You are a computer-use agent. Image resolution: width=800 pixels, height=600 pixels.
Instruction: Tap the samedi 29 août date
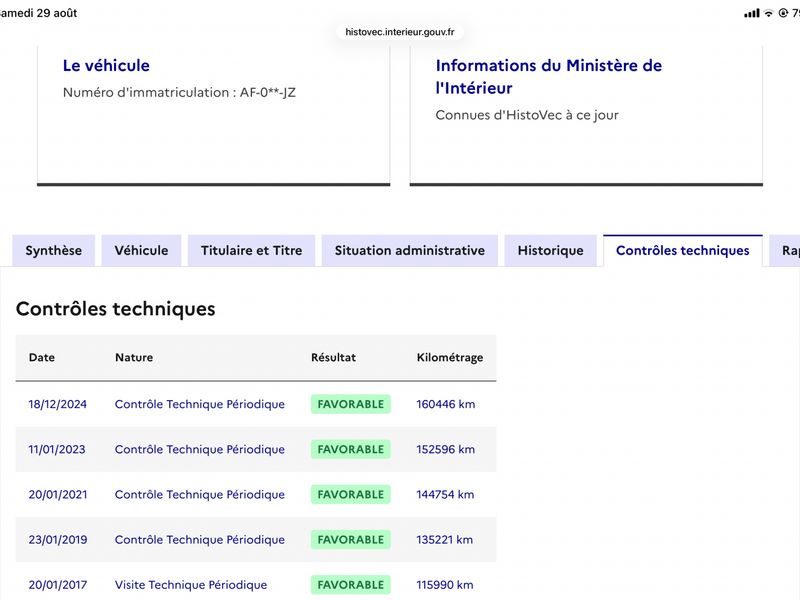click(38, 13)
